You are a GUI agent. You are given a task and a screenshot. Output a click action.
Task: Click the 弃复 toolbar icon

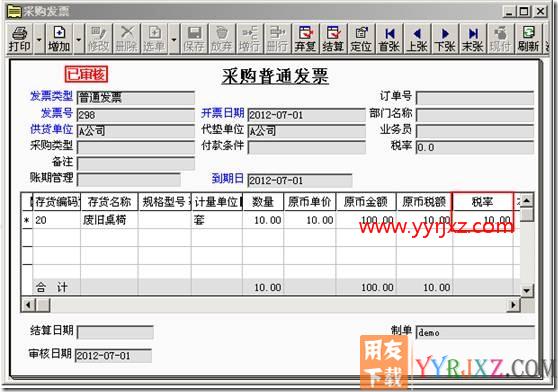[305, 39]
